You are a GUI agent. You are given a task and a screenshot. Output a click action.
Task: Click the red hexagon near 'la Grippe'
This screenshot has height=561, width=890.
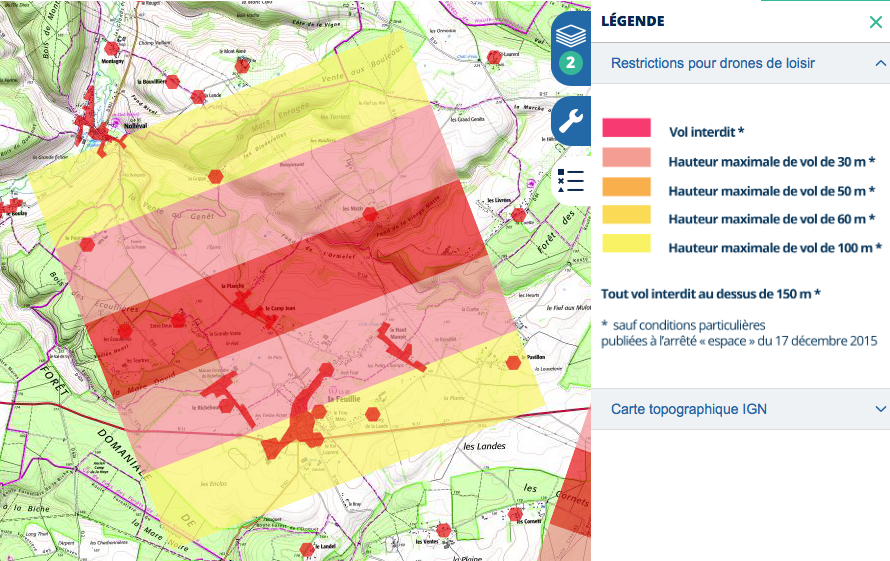(215, 177)
